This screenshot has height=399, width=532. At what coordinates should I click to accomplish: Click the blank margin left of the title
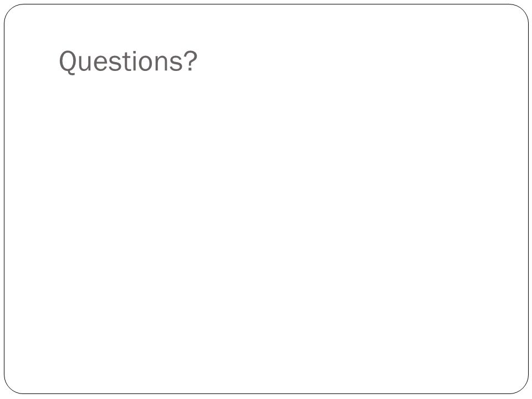32,62
